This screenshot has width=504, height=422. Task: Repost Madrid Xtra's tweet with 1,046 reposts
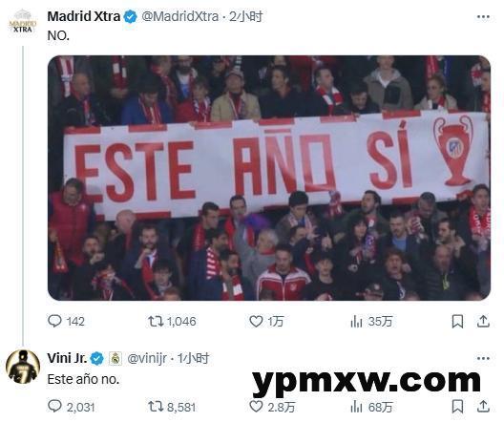172,321
